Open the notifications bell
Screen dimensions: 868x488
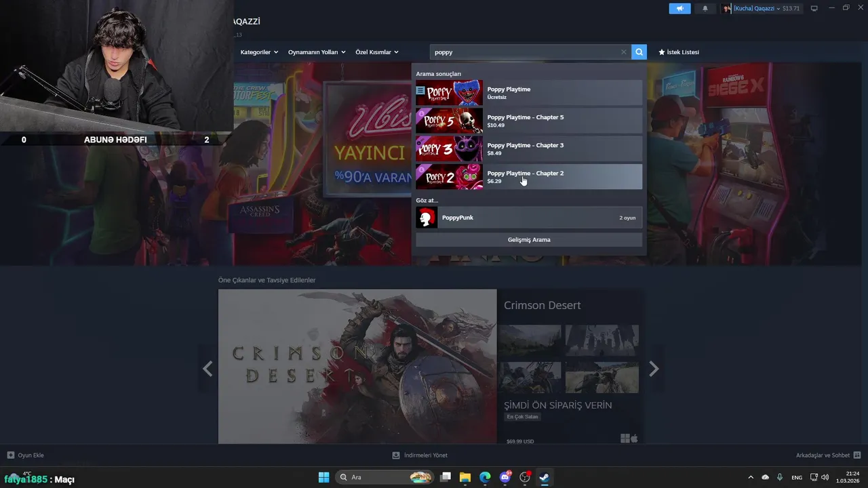click(705, 8)
